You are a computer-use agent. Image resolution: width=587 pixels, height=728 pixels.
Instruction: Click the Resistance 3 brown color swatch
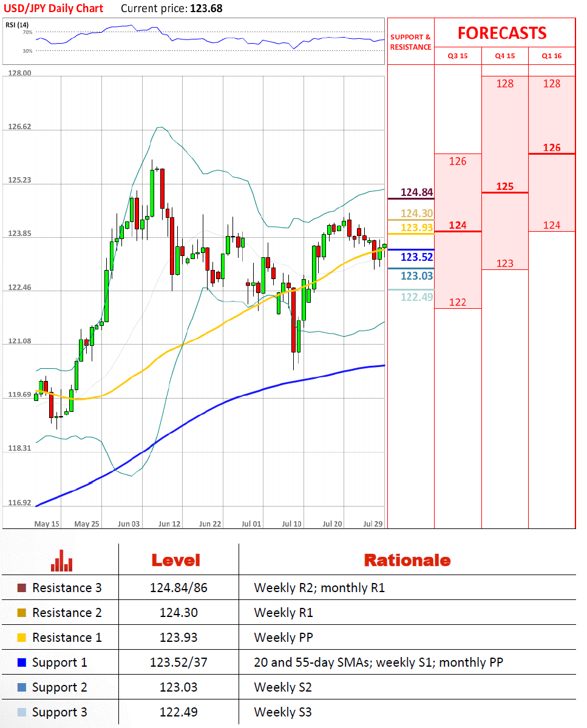(x=22, y=588)
